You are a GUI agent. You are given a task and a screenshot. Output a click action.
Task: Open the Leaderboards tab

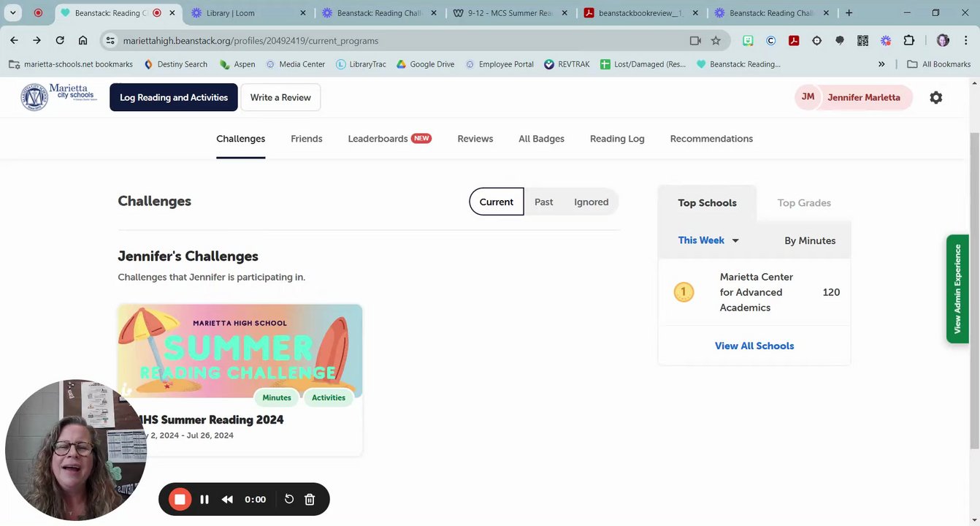(x=389, y=139)
